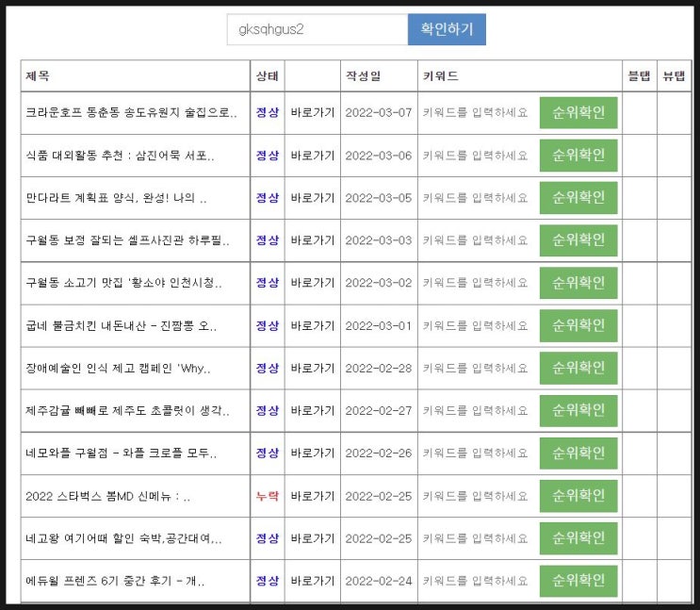Image resolution: width=700 pixels, height=610 pixels.
Task: Open 바로가기 link for 만다라트 계획표 post
Action: [313, 198]
